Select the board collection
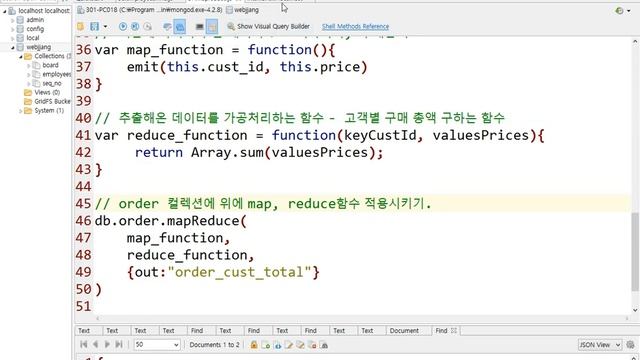This screenshot has width=640, height=360. (x=50, y=65)
